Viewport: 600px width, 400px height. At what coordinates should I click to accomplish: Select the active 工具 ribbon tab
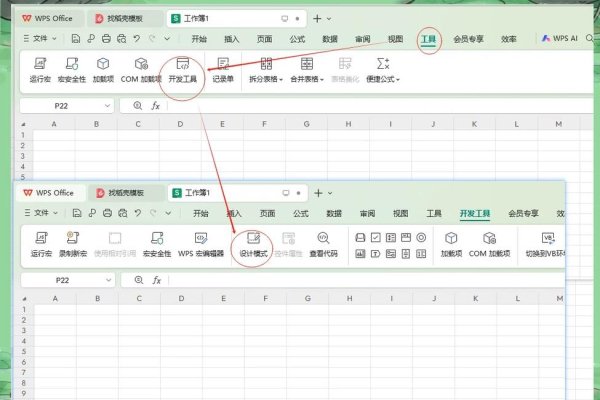(428, 39)
